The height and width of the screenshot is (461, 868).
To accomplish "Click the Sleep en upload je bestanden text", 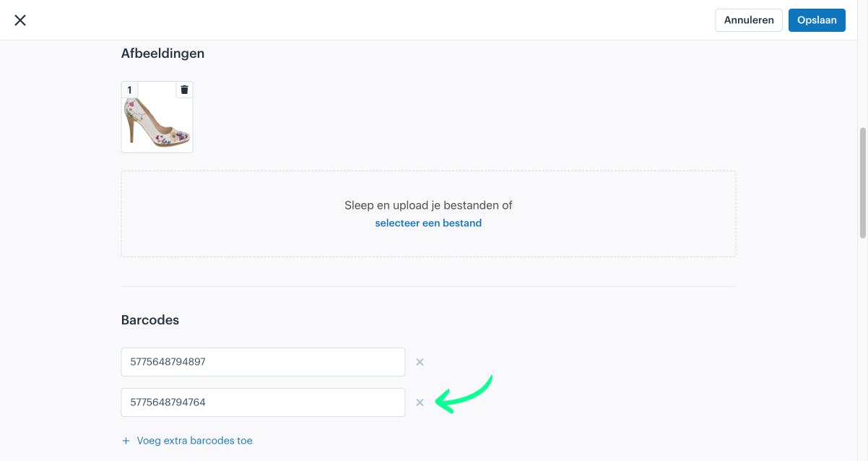I will pyautogui.click(x=428, y=205).
